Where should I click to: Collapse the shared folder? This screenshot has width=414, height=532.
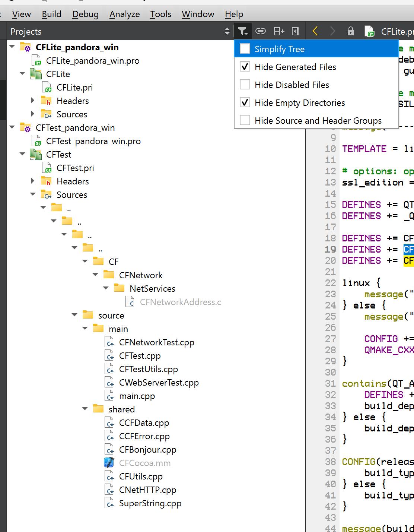coord(85,409)
